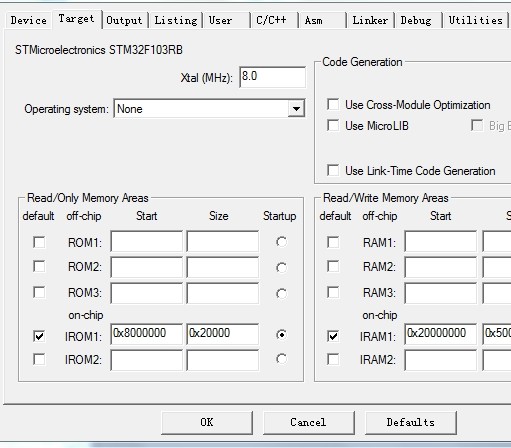This screenshot has width=511, height=448.
Task: Check the RAM2 default checkbox
Action: pyautogui.click(x=333, y=266)
